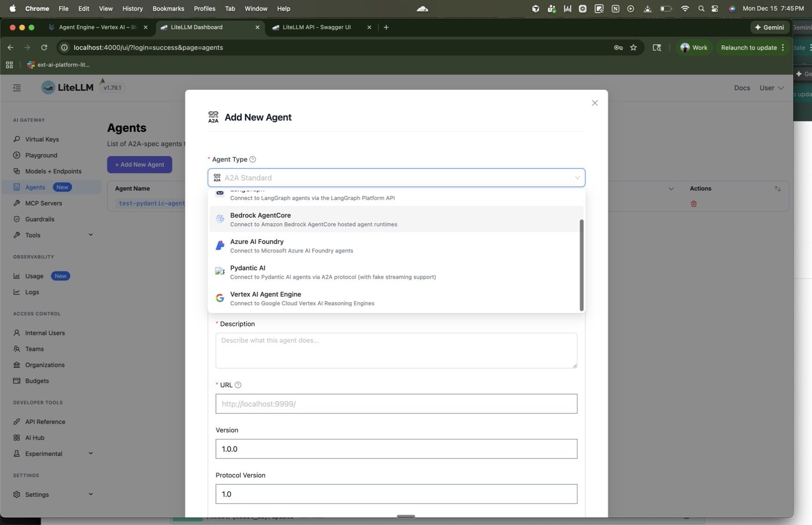
Task: Click the URL input field
Action: pos(396,404)
